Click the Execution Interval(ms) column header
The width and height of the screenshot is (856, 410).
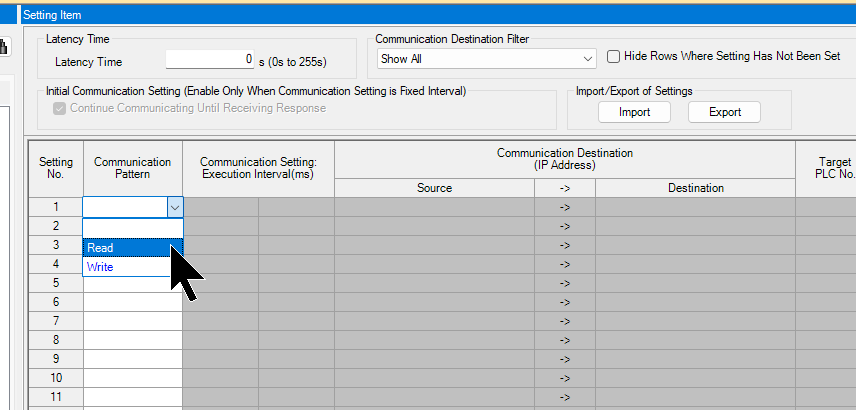click(258, 168)
